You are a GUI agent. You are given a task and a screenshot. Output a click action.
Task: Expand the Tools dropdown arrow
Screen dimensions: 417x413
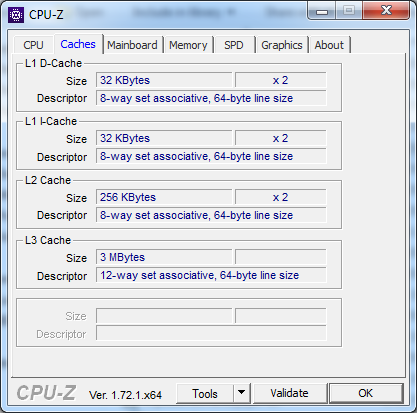[242, 393]
